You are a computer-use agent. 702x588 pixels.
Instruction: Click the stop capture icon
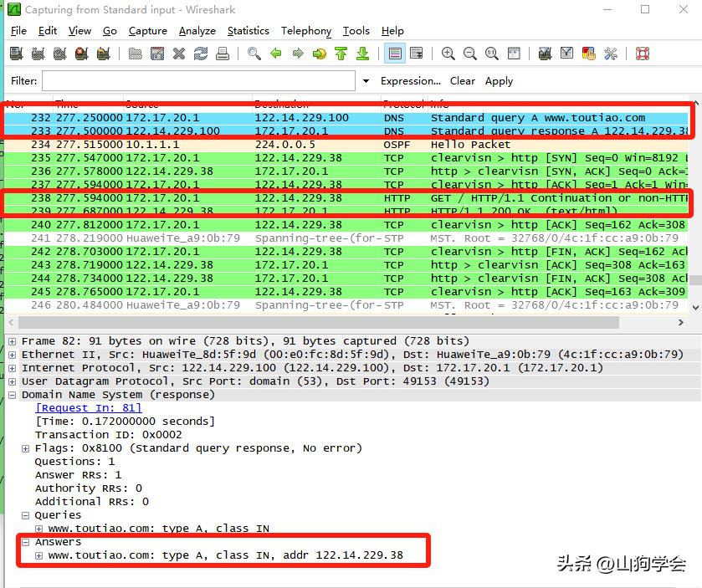tap(81, 54)
